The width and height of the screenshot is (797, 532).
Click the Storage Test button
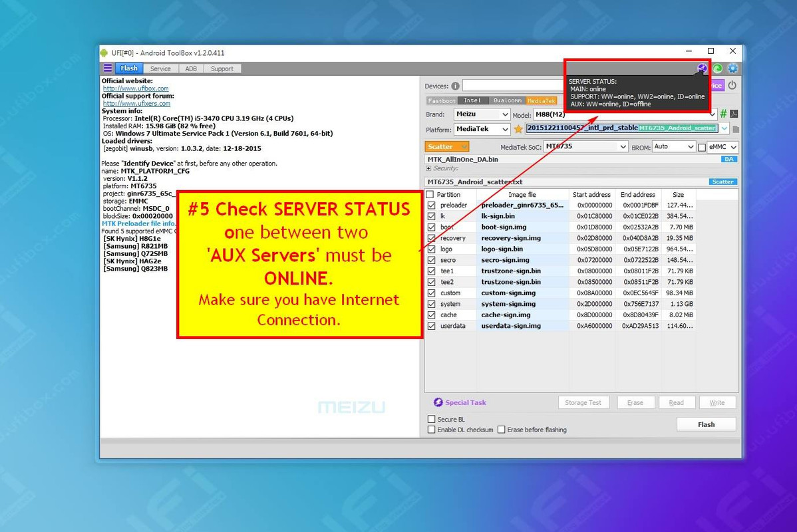(583, 402)
